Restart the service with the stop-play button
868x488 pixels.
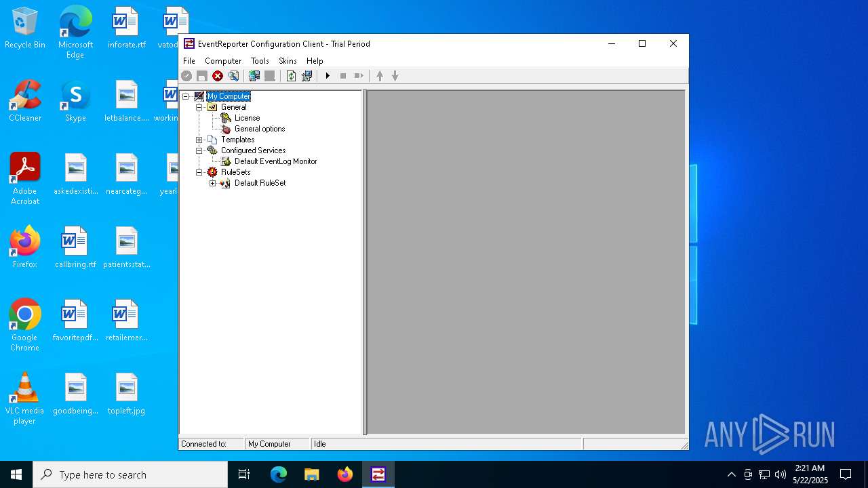click(x=359, y=76)
